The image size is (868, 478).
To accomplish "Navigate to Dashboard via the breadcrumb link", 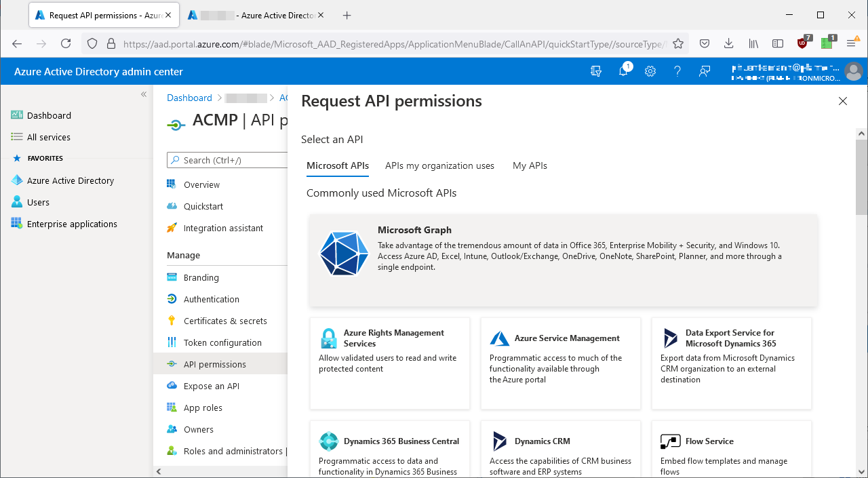I will [189, 98].
